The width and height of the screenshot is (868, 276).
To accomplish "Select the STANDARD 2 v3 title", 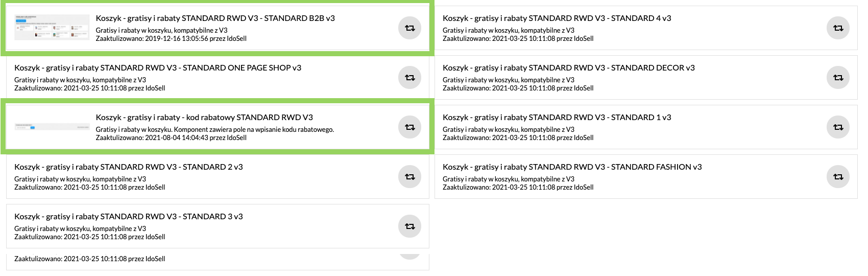I will click(129, 167).
